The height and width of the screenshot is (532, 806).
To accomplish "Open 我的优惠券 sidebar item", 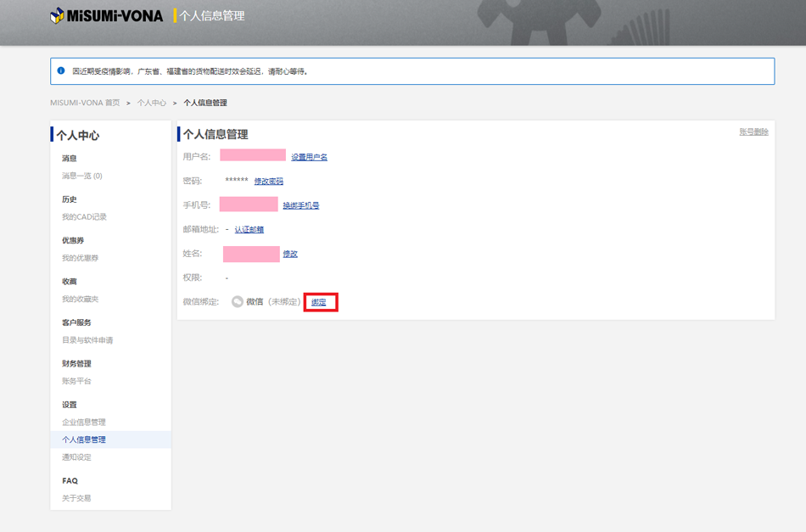I will (80, 258).
